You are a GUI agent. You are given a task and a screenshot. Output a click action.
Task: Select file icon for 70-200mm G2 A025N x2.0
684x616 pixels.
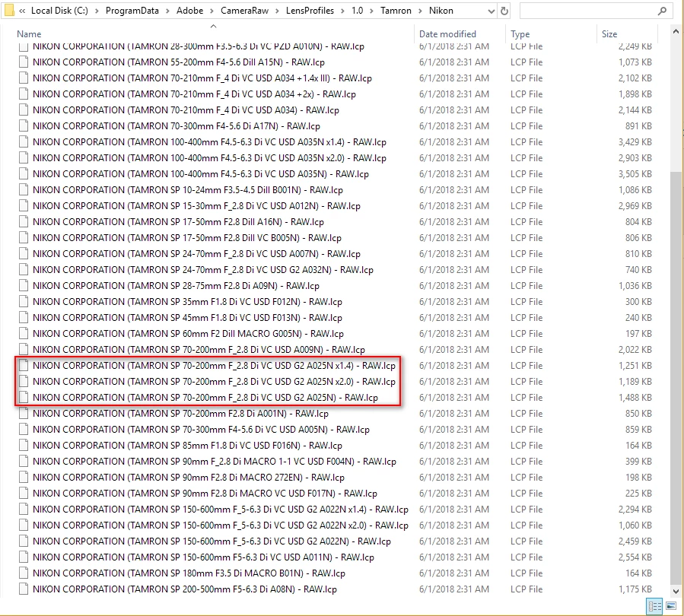(x=24, y=382)
